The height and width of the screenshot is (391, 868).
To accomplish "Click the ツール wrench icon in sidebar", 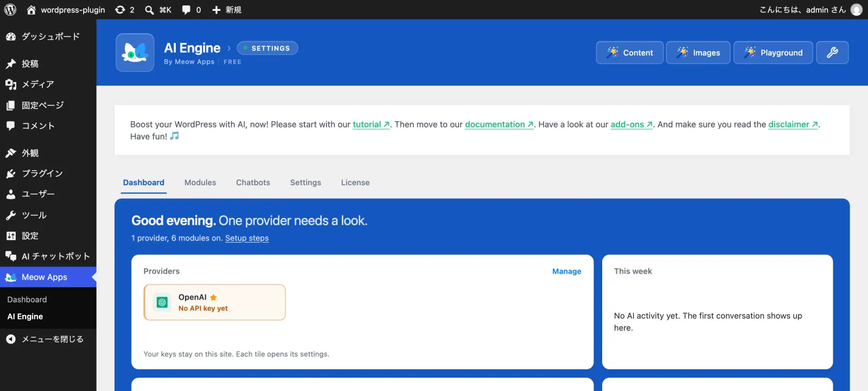I will [10, 215].
